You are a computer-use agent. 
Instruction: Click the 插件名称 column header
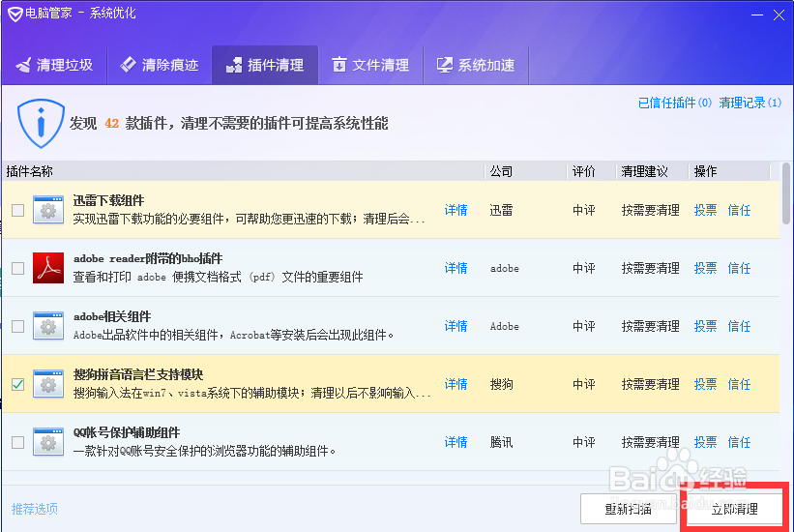pos(243,171)
